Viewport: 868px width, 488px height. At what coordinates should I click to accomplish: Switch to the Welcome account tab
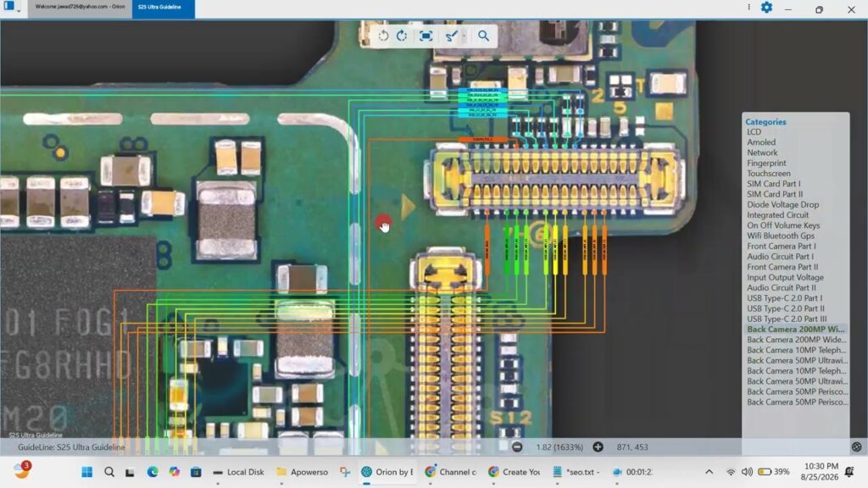[x=80, y=7]
